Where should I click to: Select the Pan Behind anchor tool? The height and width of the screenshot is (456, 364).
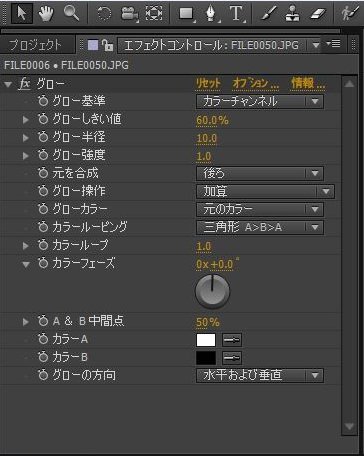pyautogui.click(x=154, y=14)
